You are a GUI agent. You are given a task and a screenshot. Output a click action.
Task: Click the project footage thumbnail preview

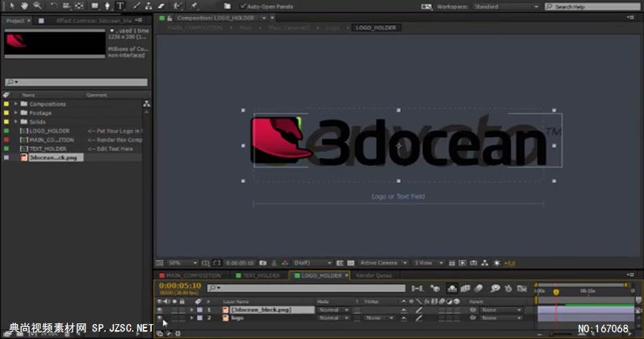(55, 43)
